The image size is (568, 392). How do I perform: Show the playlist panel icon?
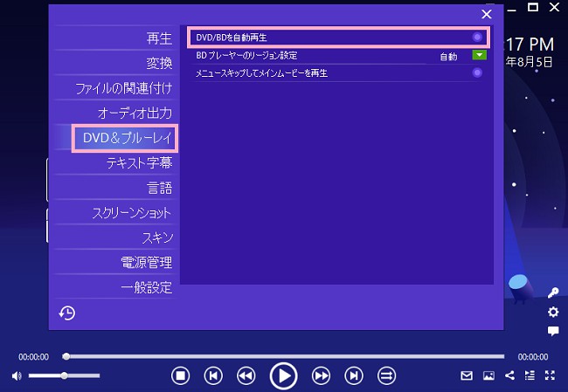tap(530, 375)
